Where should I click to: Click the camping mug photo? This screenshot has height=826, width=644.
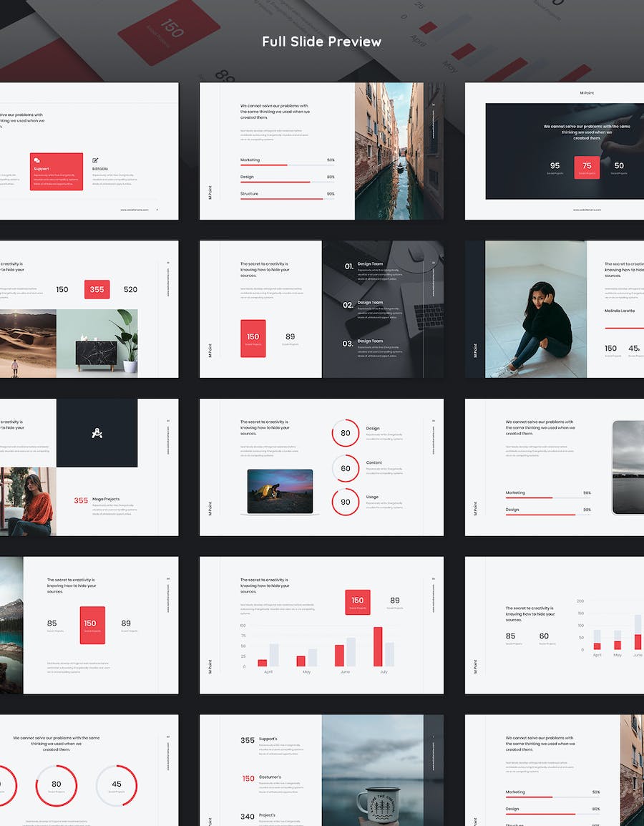point(372,770)
